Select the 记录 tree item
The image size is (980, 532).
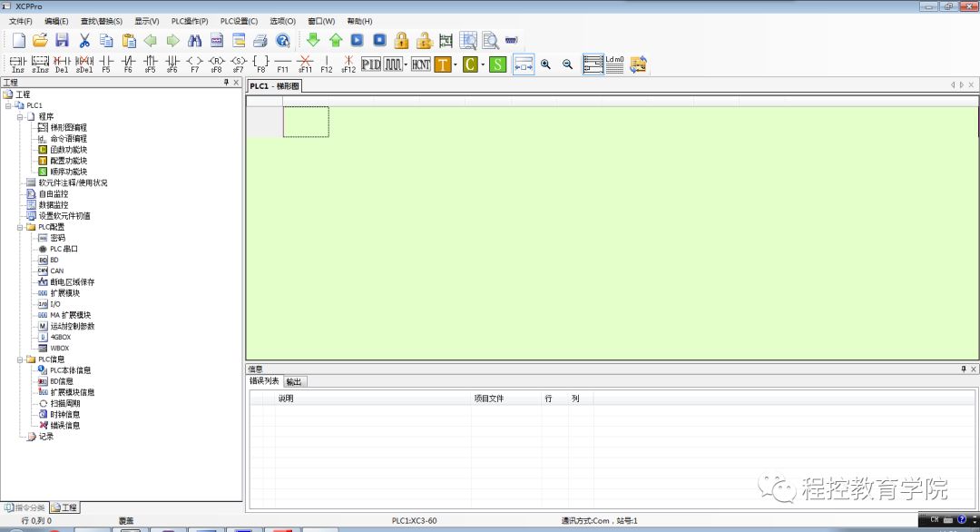click(x=46, y=437)
